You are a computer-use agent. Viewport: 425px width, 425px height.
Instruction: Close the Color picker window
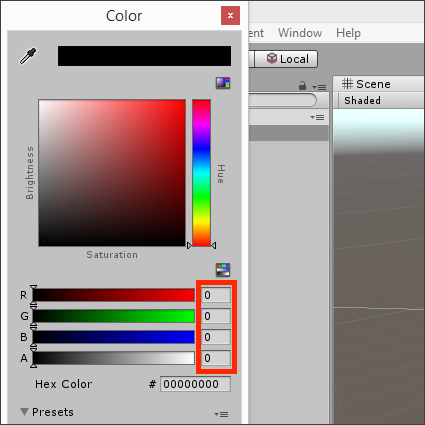230,15
